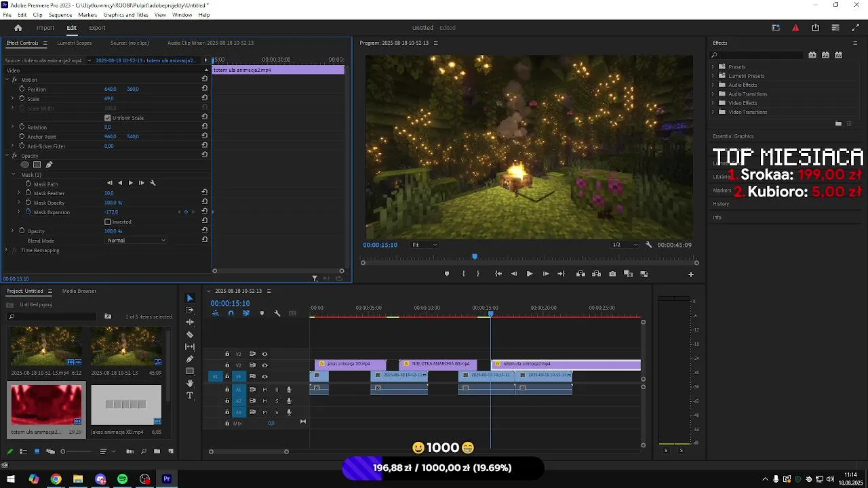This screenshot has width=868, height=488.
Task: Click free draw bezier mask pen
Action: (x=49, y=165)
